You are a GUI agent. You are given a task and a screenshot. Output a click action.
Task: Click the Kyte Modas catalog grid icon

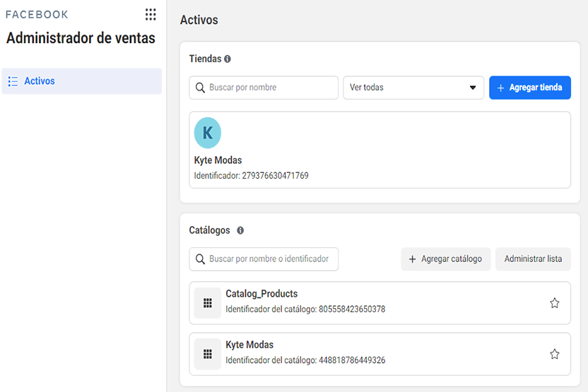(207, 354)
